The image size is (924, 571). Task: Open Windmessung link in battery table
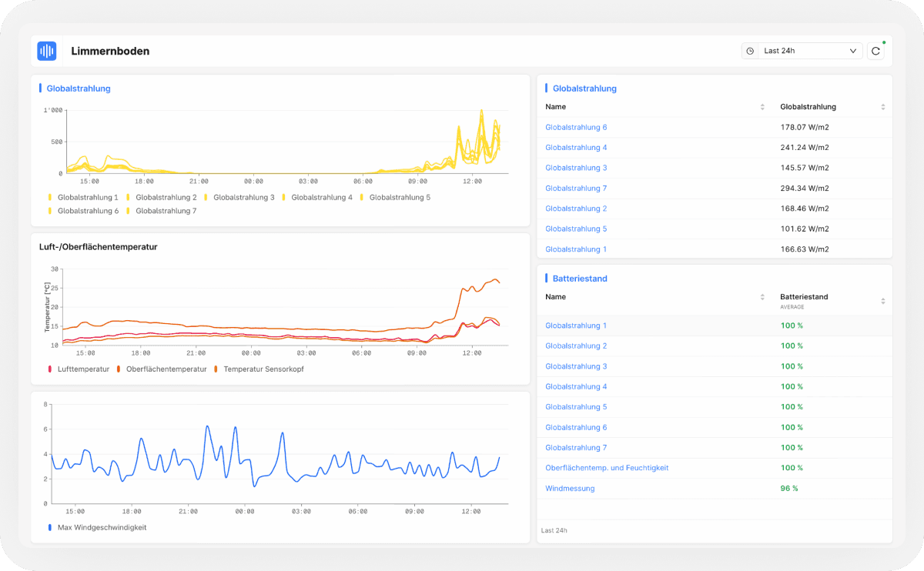[570, 489]
